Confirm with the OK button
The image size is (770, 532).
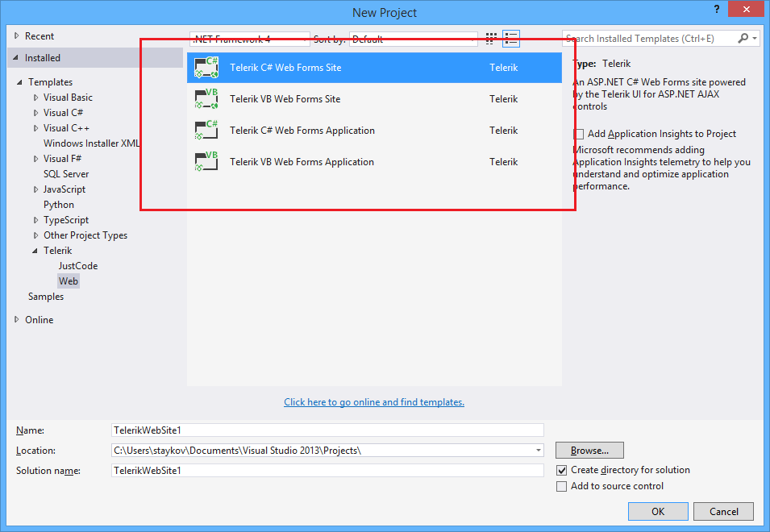[658, 511]
